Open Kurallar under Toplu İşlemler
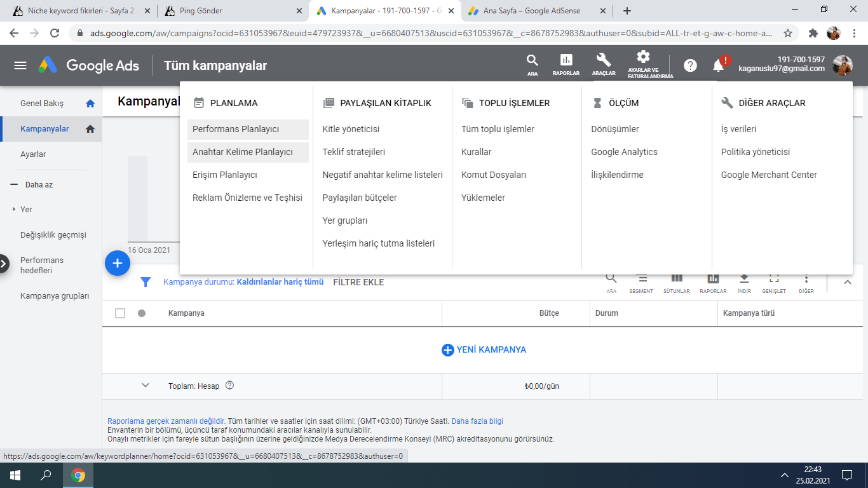The width and height of the screenshot is (868, 488). 477,152
